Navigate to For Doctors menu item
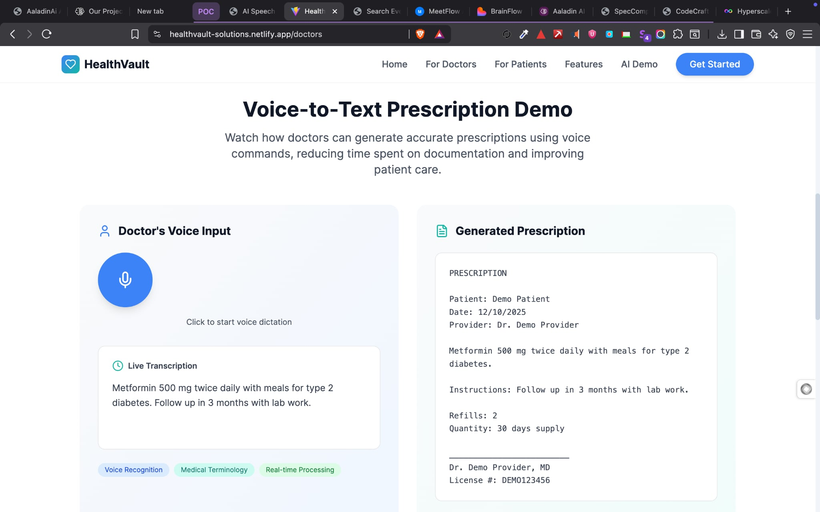820x512 pixels. pyautogui.click(x=451, y=64)
